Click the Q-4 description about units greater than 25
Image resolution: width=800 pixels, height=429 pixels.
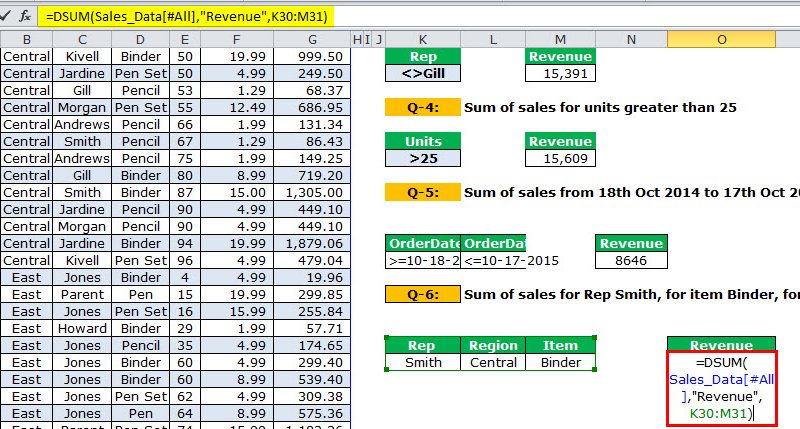pyautogui.click(x=600, y=107)
